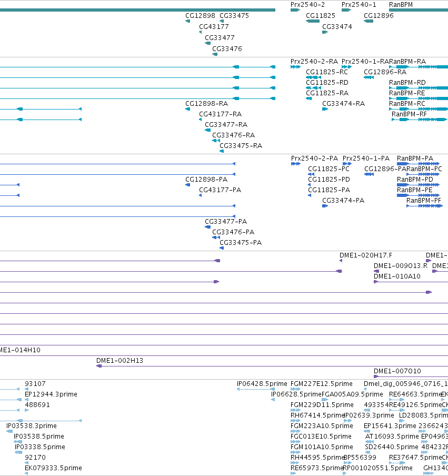Click the IP03338.5prime EST label
Viewport: 448px width, 476px height.
point(40,447)
